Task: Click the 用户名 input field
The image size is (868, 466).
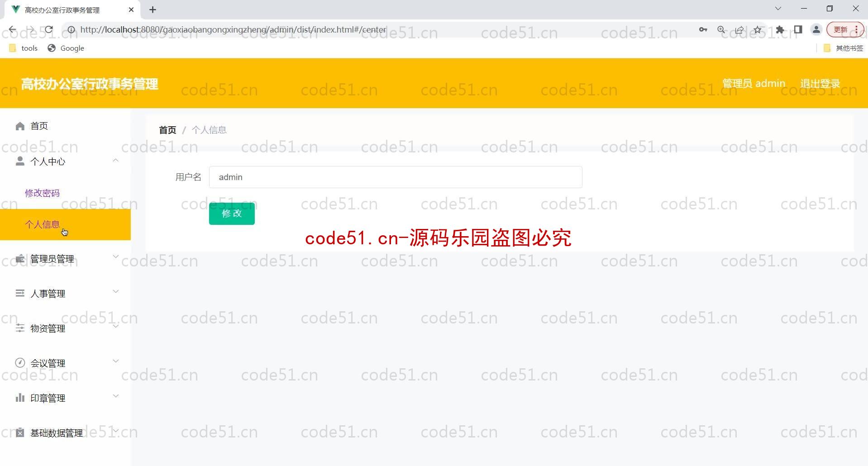Action: (396, 177)
